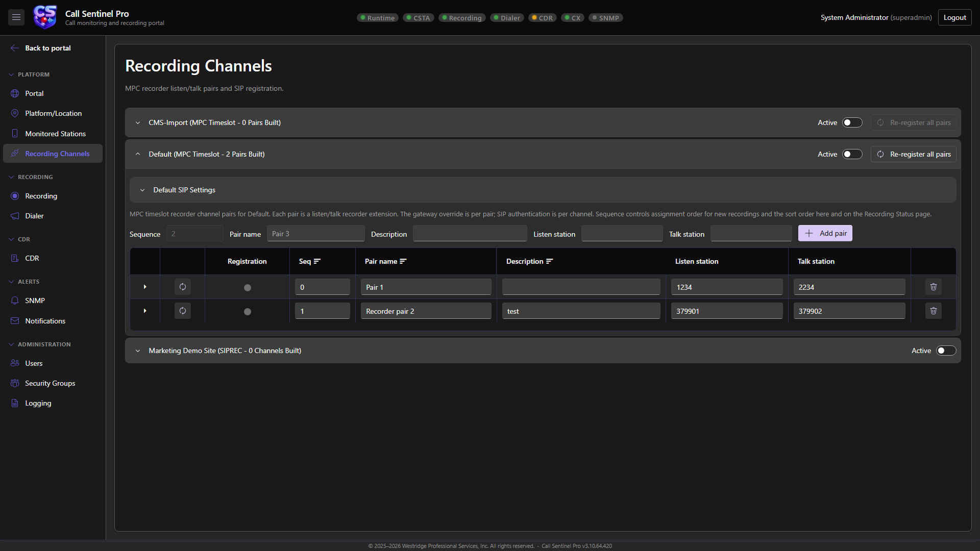Click the Logging document icon
The image size is (980, 551).
[15, 403]
